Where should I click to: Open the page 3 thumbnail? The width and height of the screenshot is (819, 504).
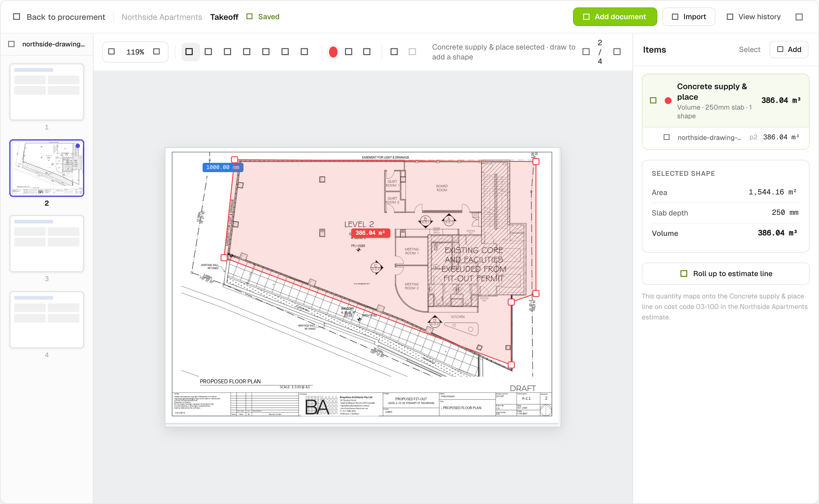tap(47, 243)
